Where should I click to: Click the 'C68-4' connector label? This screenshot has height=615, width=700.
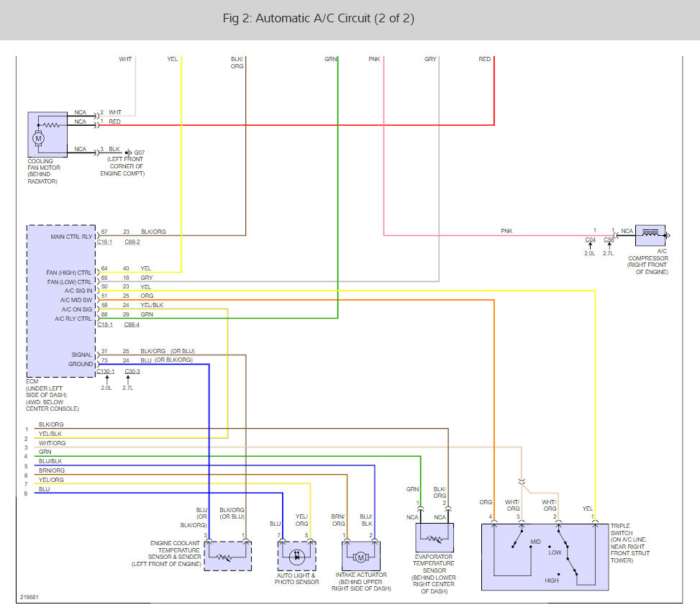click(132, 324)
